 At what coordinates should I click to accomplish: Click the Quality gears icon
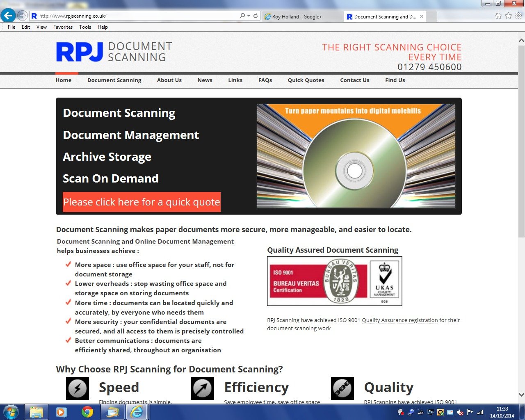tap(342, 388)
